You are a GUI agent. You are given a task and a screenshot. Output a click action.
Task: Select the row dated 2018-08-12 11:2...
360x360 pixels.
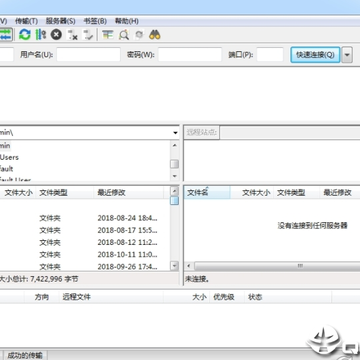coord(85,242)
